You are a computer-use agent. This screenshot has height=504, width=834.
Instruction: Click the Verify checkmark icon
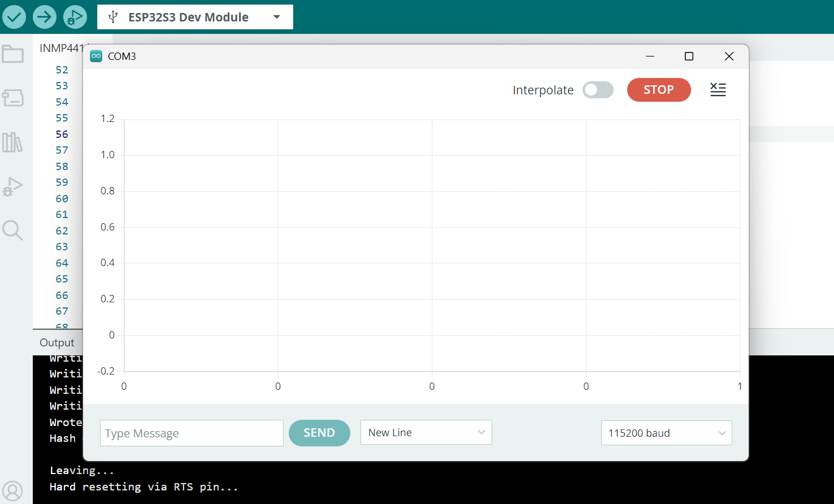click(x=14, y=17)
